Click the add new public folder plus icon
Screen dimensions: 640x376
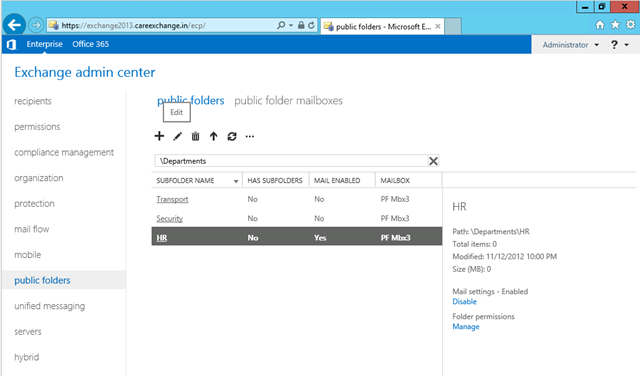tap(159, 136)
